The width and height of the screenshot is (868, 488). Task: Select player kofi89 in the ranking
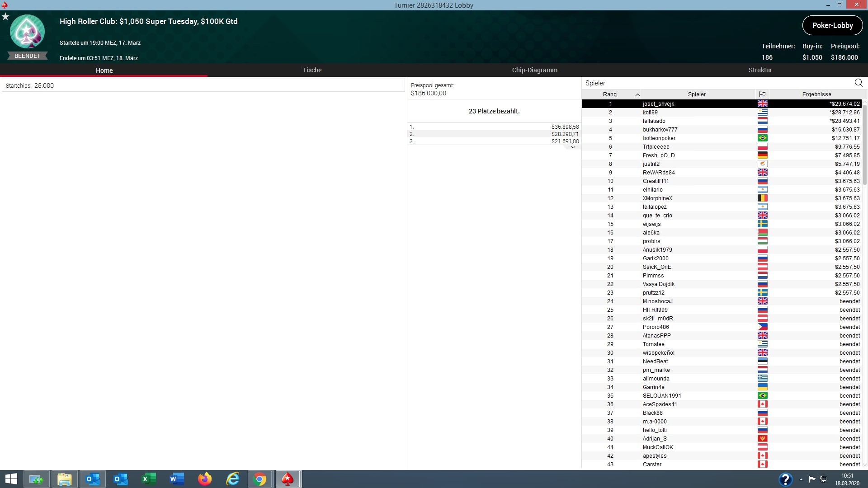(x=650, y=113)
